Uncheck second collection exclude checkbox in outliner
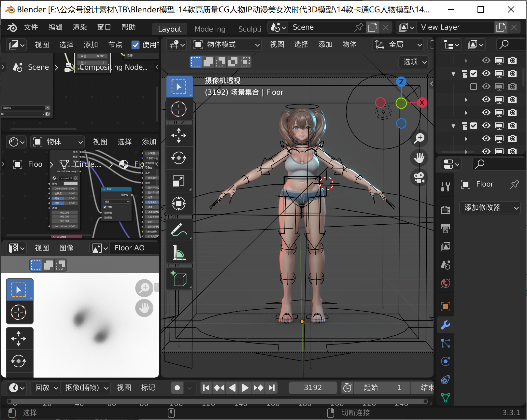527x420 pixels. coord(474,126)
